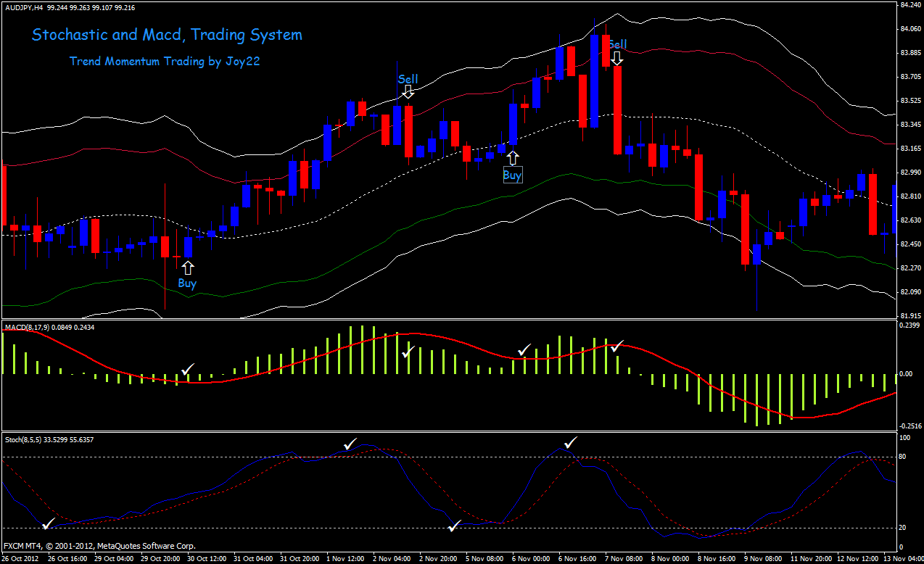Click price level 82.630 on the axis
The width and height of the screenshot is (924, 564).
[x=909, y=220]
